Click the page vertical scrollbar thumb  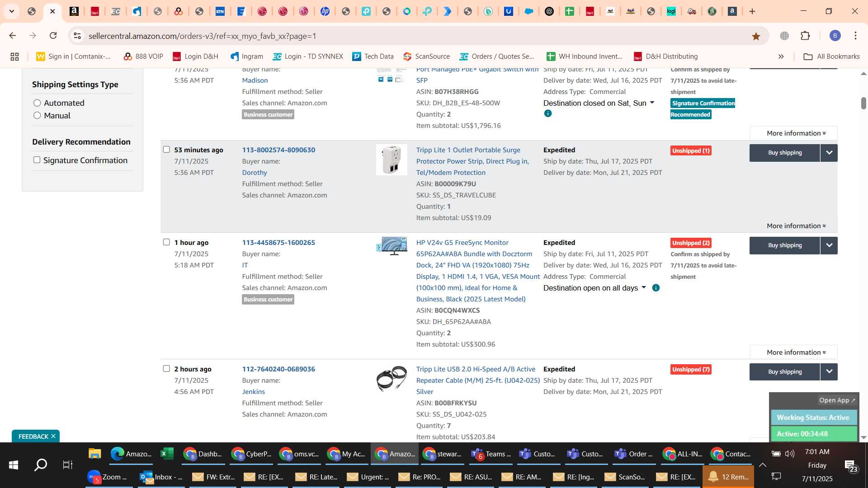[x=863, y=103]
